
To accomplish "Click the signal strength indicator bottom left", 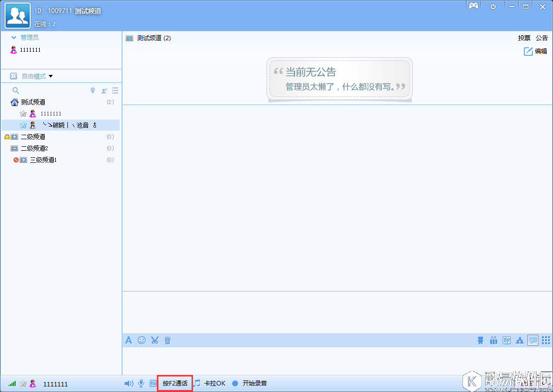I will [12, 383].
